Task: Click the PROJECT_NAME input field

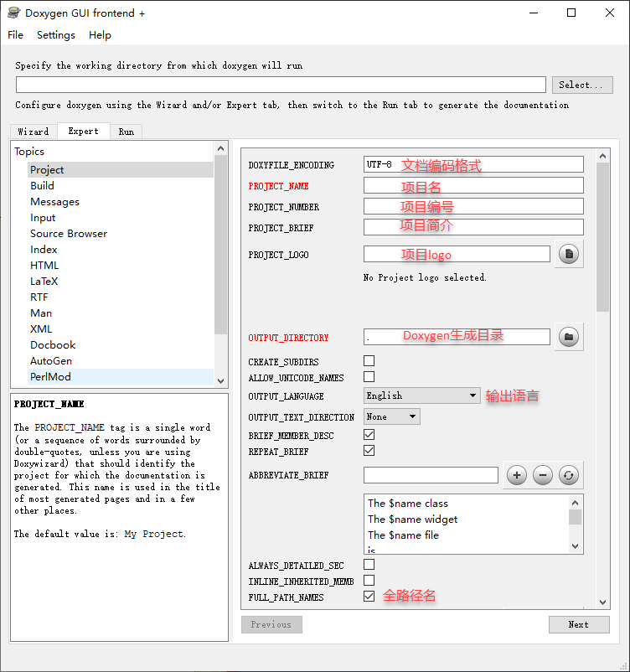Action: coord(473,185)
